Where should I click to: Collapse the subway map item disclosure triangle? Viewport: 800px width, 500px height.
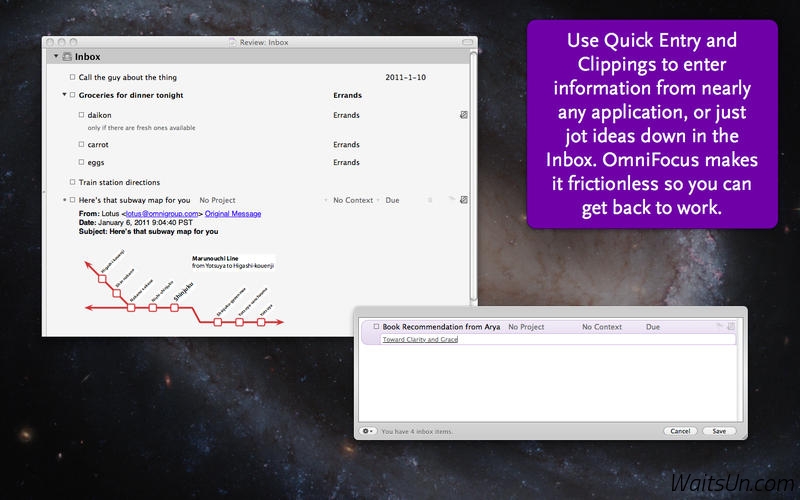(64, 200)
